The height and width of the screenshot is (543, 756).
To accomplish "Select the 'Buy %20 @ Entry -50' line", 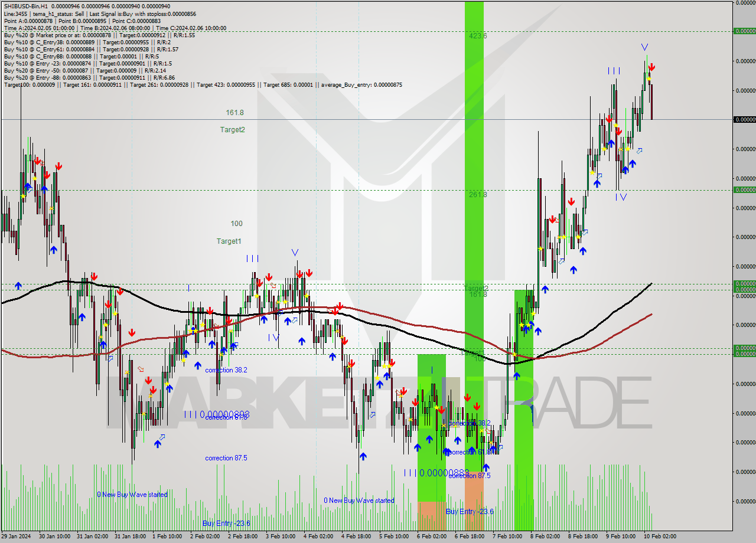I will pos(85,70).
